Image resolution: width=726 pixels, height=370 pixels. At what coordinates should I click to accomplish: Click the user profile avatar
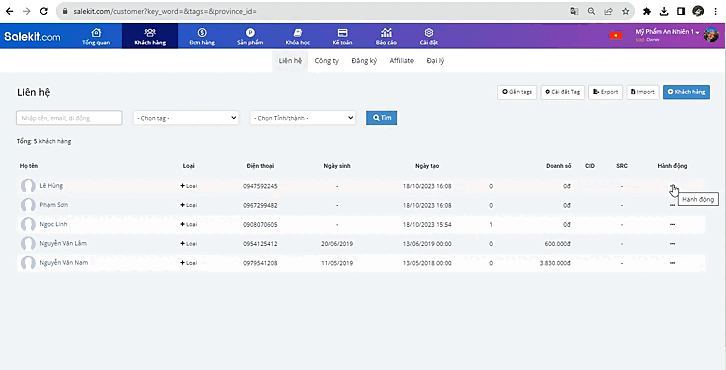click(x=711, y=35)
